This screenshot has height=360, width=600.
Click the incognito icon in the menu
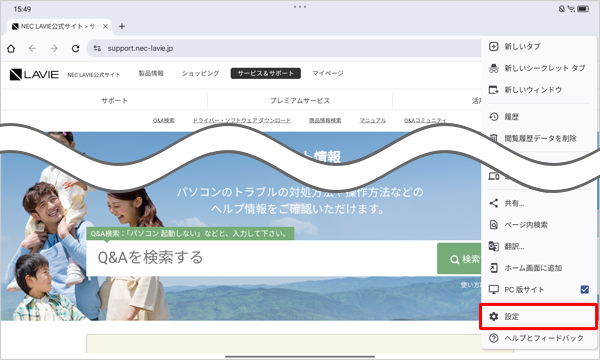click(494, 68)
